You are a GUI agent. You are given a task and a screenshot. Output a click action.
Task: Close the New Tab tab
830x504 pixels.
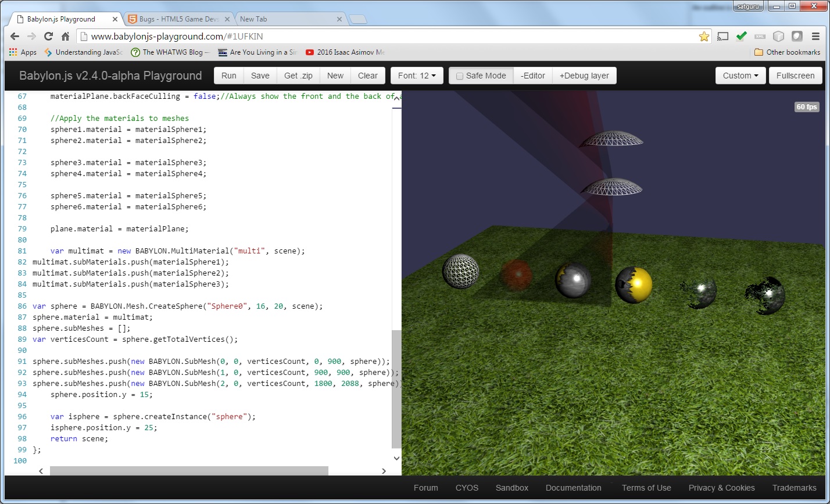coord(339,19)
